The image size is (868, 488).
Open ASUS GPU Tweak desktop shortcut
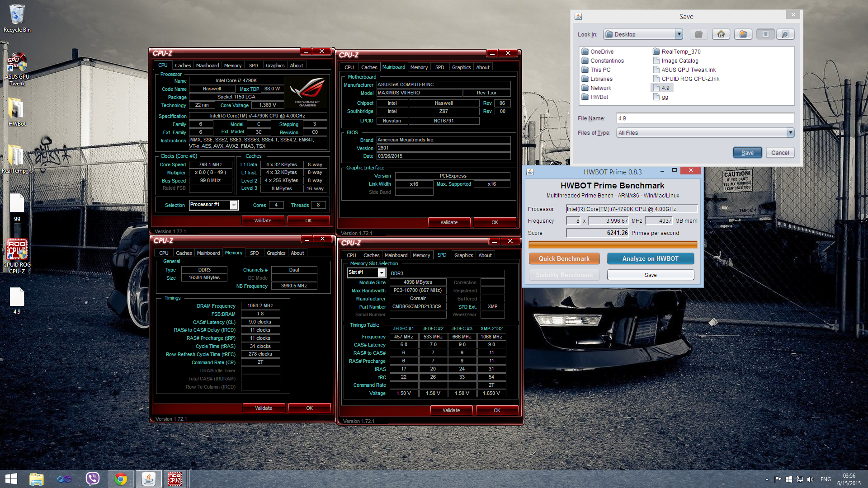(x=17, y=69)
